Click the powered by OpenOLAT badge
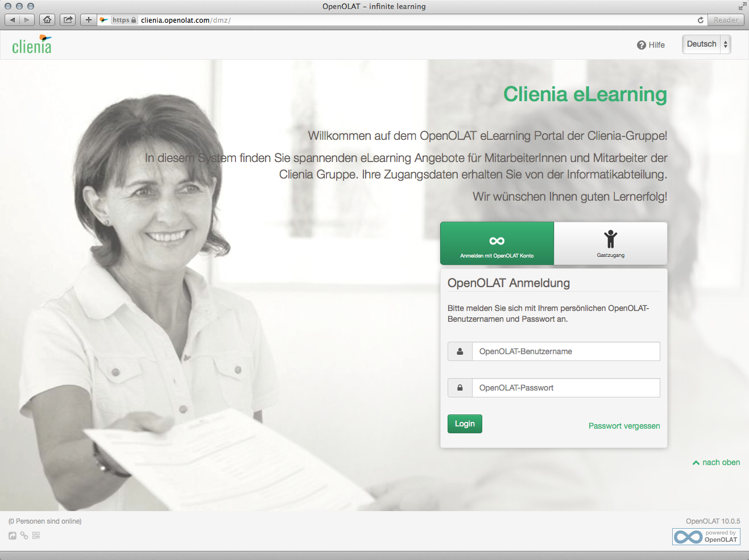 coord(706,537)
